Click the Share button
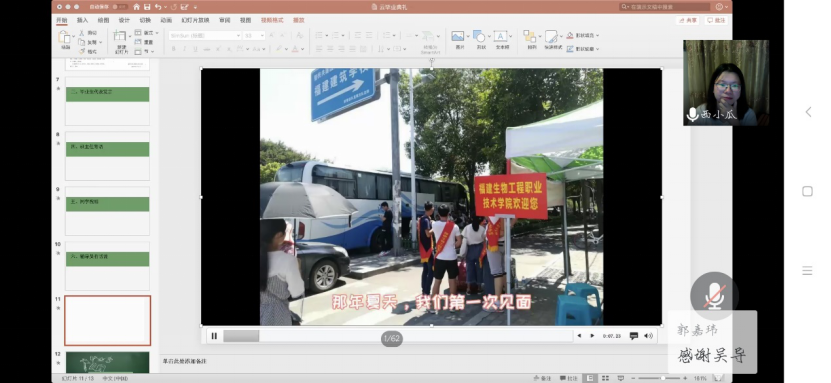Viewport: 831px width, 383px height. coord(687,20)
